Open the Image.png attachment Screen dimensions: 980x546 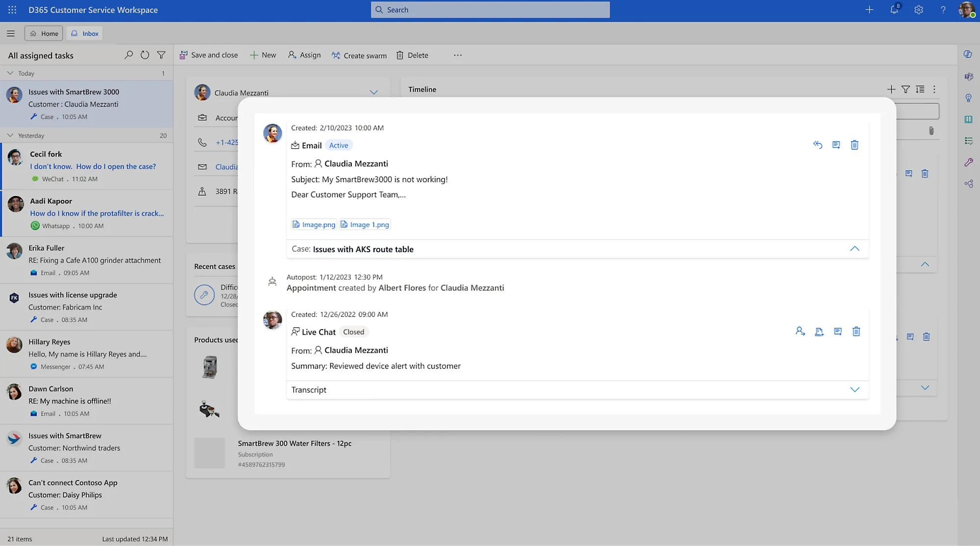tap(314, 225)
